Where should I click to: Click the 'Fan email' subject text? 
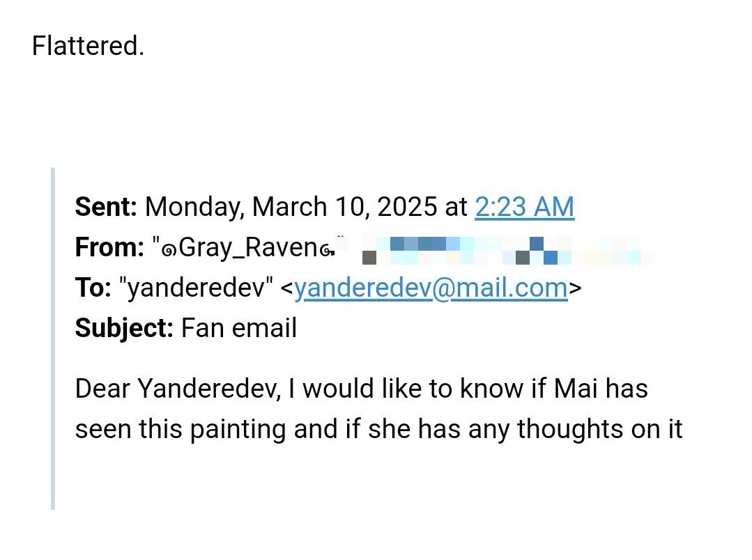[x=239, y=329]
